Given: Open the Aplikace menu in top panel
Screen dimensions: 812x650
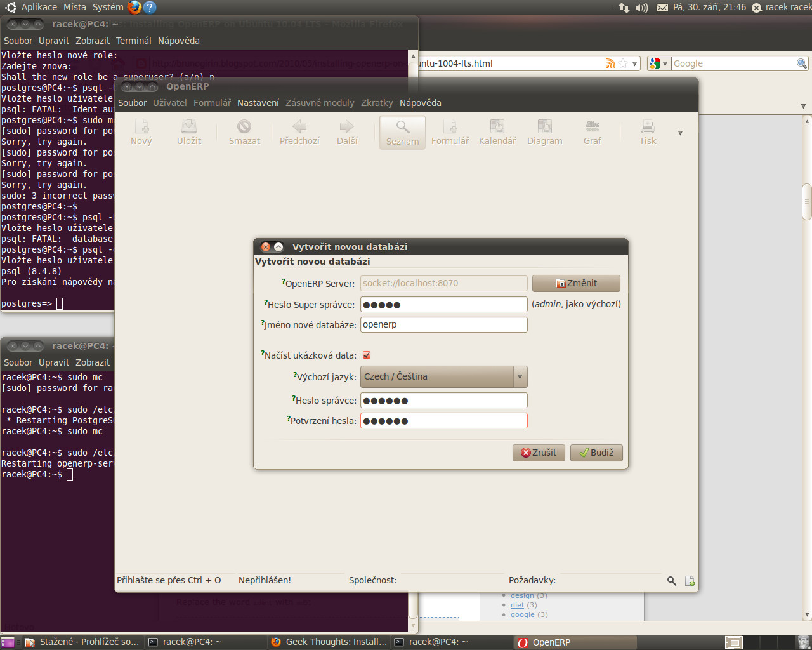Looking at the screenshot, I should point(39,7).
